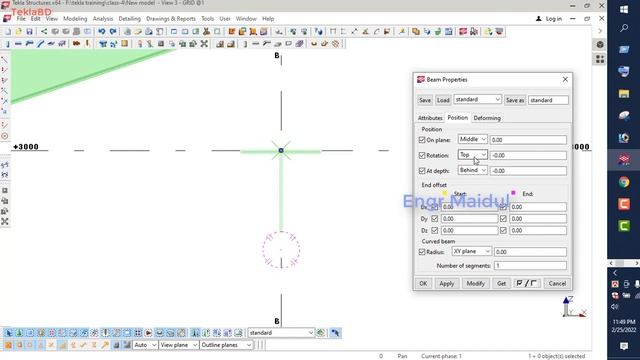Screen dimensions: 640x360
Task: Open the Detailing menu
Action: 129,19
